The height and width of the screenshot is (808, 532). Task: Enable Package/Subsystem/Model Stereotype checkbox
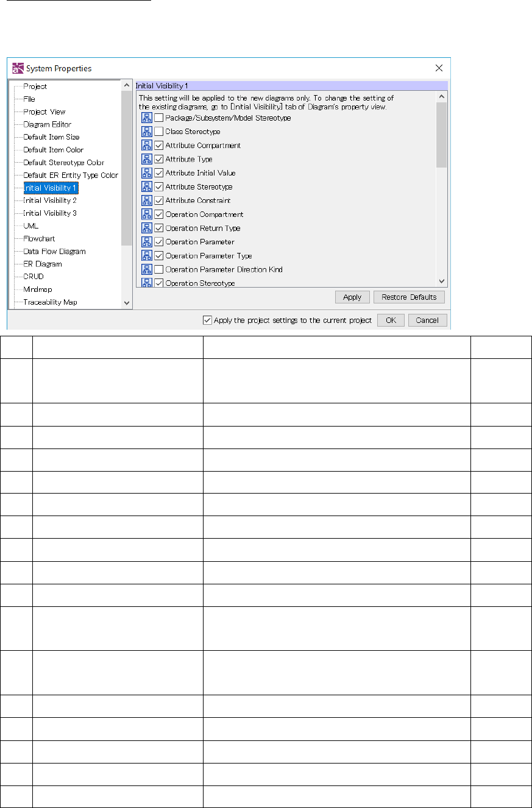[x=158, y=118]
